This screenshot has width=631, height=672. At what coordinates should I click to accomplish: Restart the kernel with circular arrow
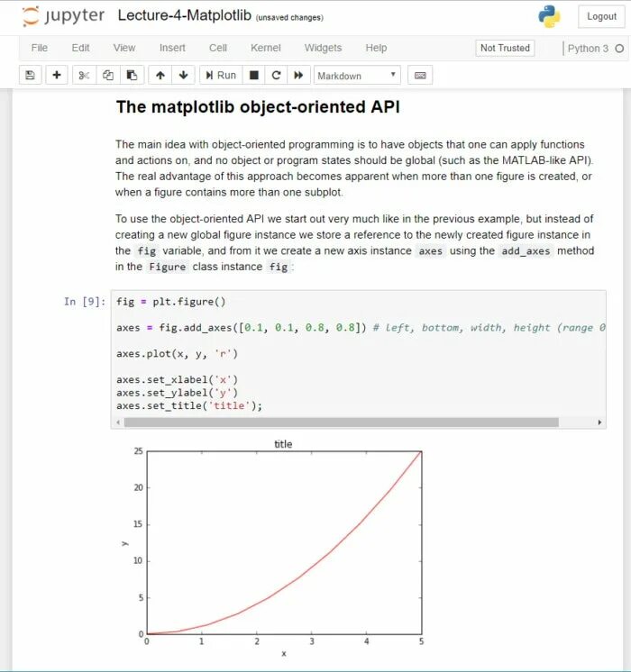(x=276, y=76)
